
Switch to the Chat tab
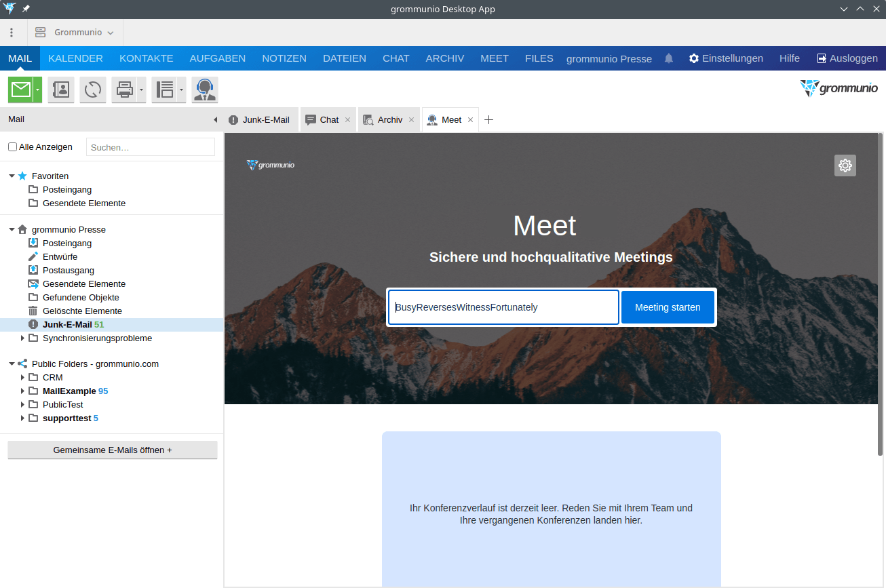pos(329,119)
